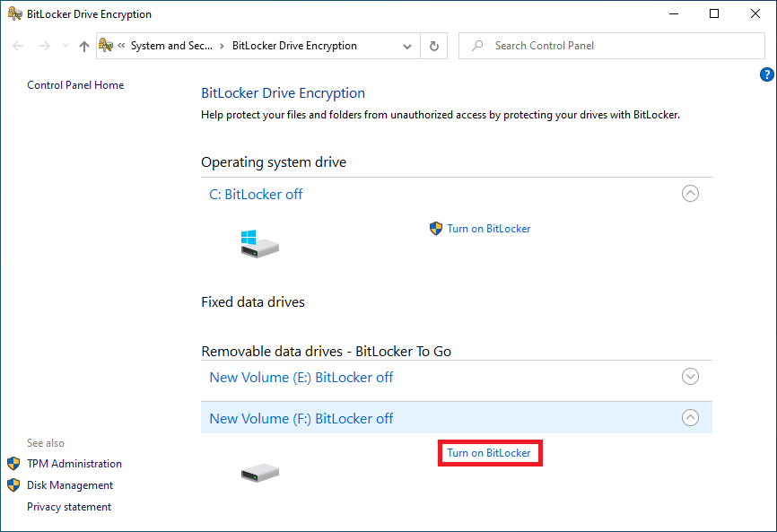The image size is (777, 532).
Task: Click the Search Control Panel field
Action: pos(612,46)
